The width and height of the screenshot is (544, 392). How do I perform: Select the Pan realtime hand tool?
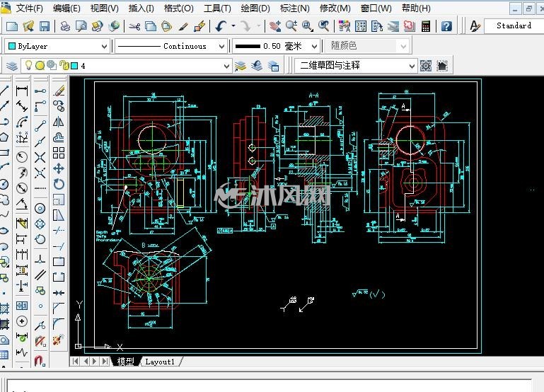click(x=275, y=26)
